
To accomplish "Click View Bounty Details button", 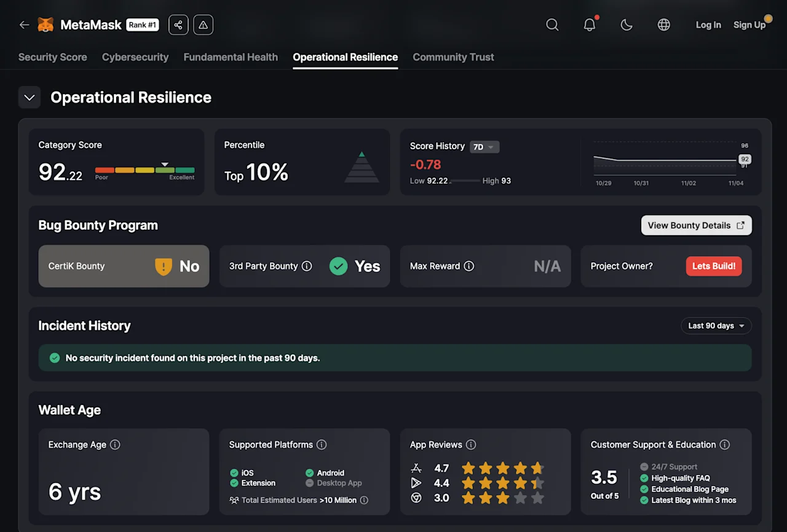I will click(697, 225).
